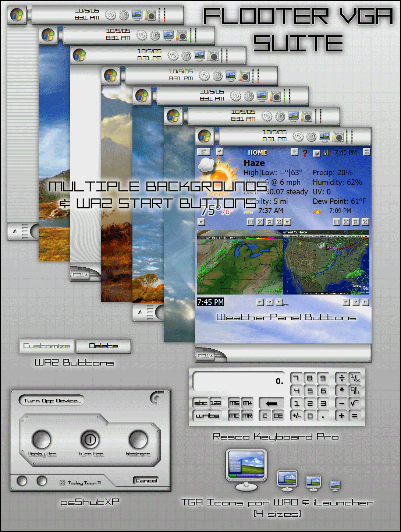Click the round dial button next to question mark
The height and width of the screenshot is (532, 401).
(316, 153)
